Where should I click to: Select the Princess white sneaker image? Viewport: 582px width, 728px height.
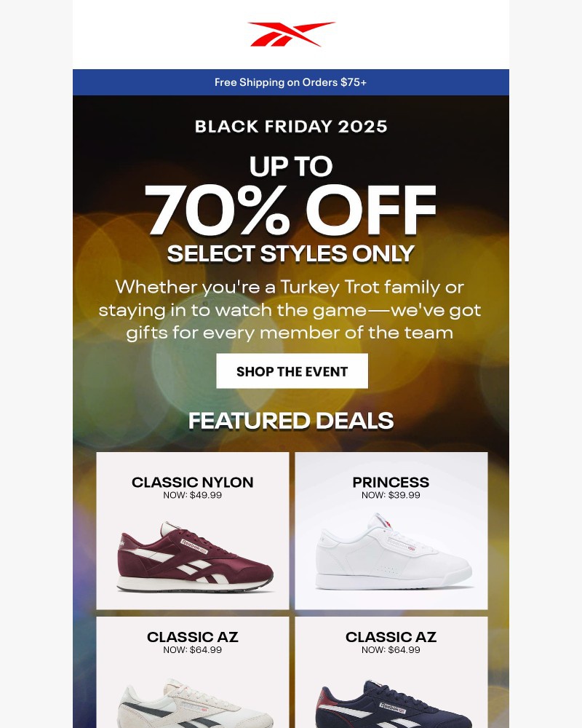pyautogui.click(x=391, y=553)
